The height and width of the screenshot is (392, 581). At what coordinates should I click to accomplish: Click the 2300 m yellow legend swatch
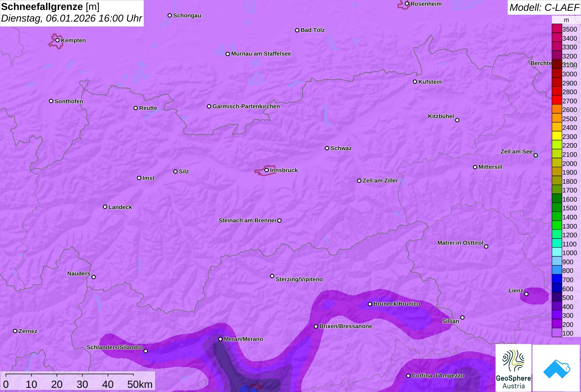[557, 136]
